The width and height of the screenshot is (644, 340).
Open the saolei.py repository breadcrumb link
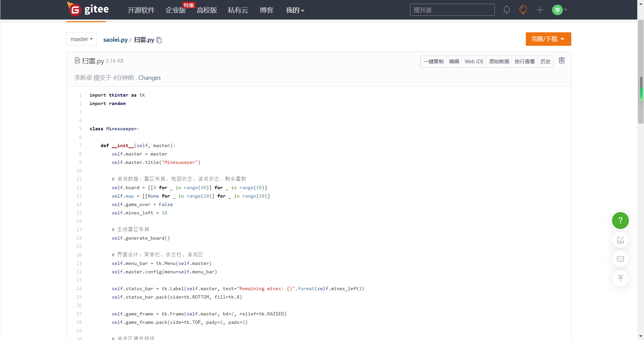tap(115, 40)
